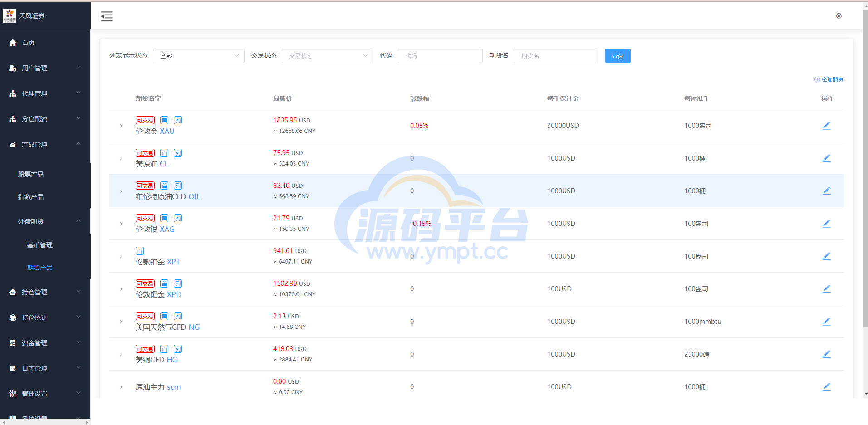Edit the 伦敦钯金 XPD row
Screen dimensions: 868x425
(x=827, y=289)
